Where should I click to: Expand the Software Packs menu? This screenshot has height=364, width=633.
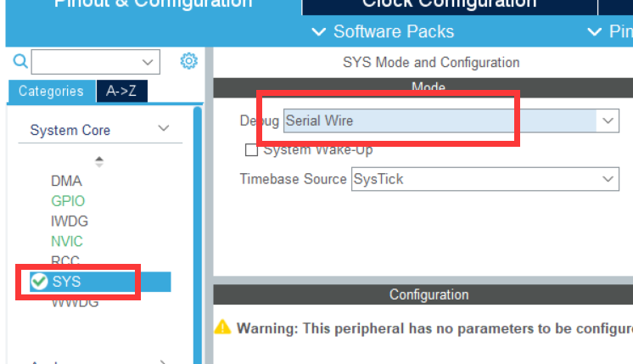point(383,31)
